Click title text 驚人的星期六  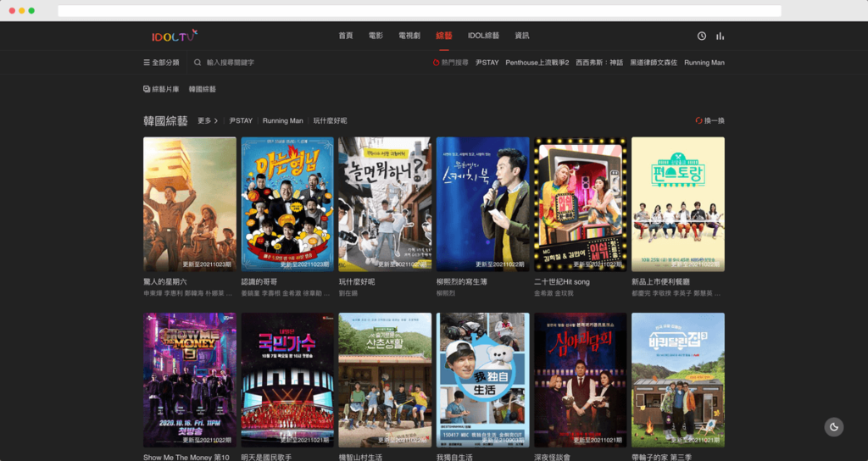[165, 281]
